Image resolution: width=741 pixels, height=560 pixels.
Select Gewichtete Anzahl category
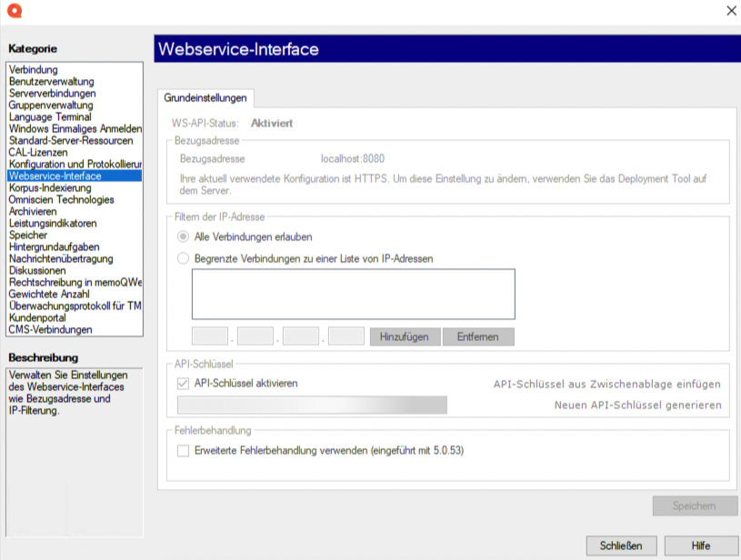pyautogui.click(x=75, y=294)
